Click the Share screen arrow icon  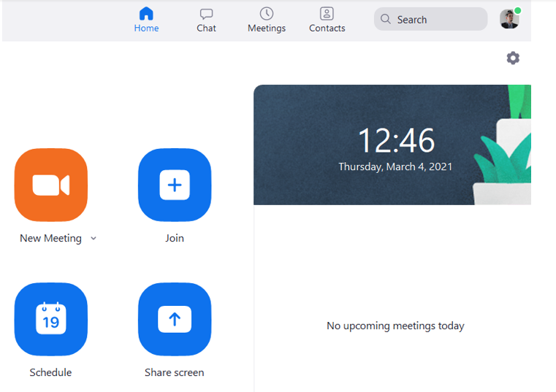click(x=175, y=319)
